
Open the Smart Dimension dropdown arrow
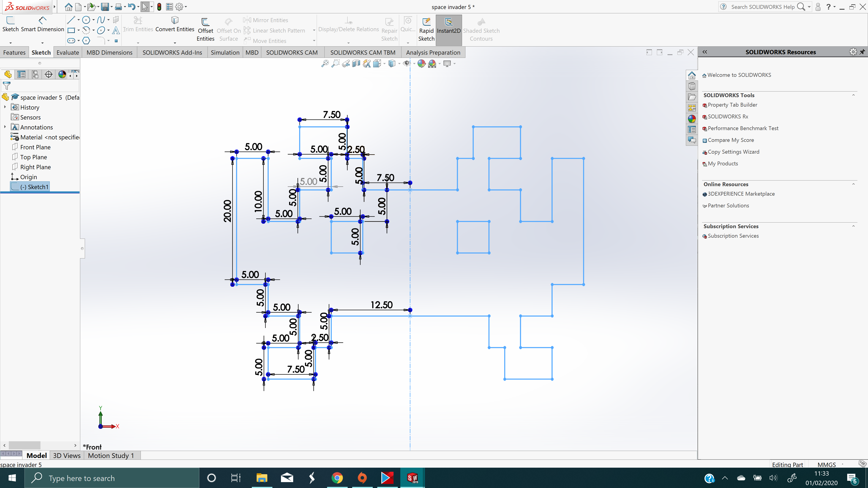click(42, 43)
